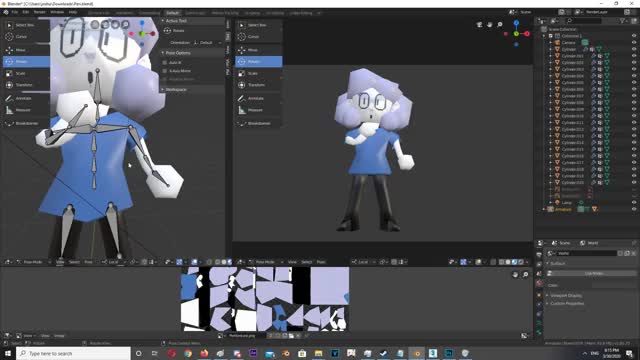Select the Measure tool in right viewport
The image size is (640, 360).
tap(259, 110)
